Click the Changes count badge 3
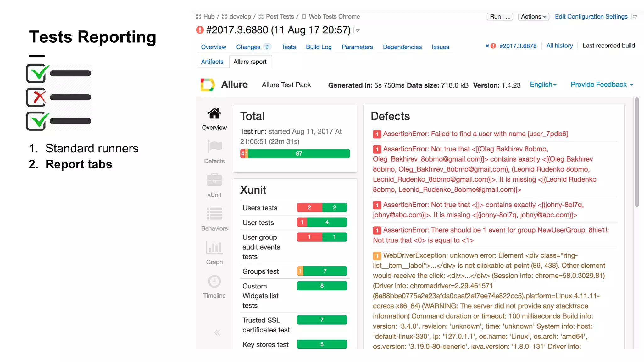The width and height of the screenshot is (644, 362). click(267, 47)
